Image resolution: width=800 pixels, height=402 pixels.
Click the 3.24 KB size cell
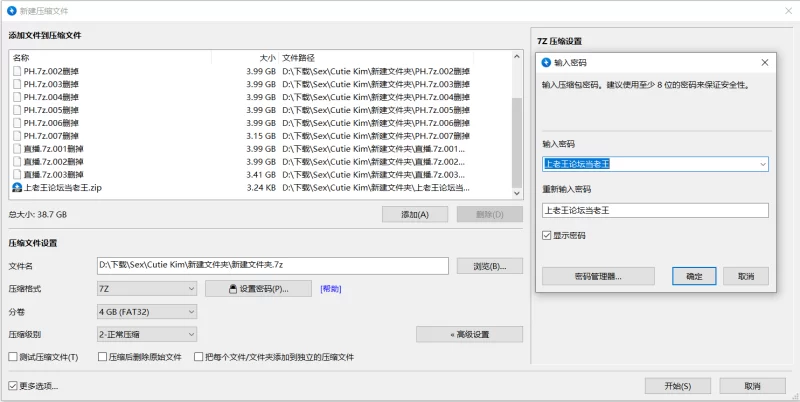click(x=261, y=188)
